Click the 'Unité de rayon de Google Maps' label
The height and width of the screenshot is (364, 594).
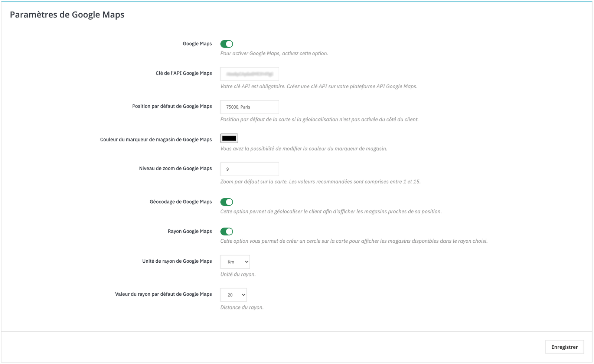pyautogui.click(x=177, y=261)
